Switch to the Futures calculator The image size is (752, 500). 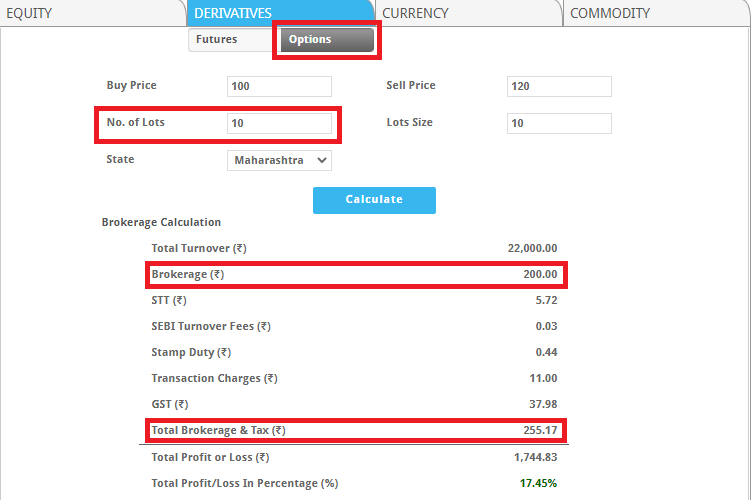[217, 40]
